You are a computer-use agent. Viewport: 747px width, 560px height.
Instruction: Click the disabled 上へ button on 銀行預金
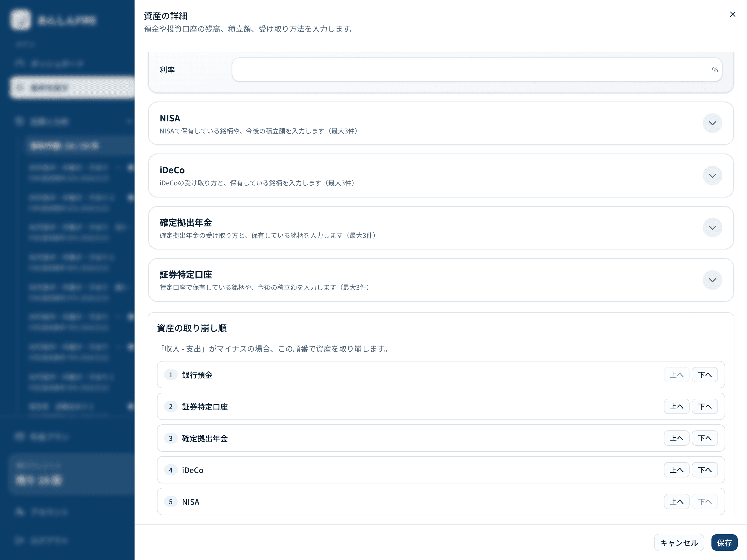(x=676, y=375)
